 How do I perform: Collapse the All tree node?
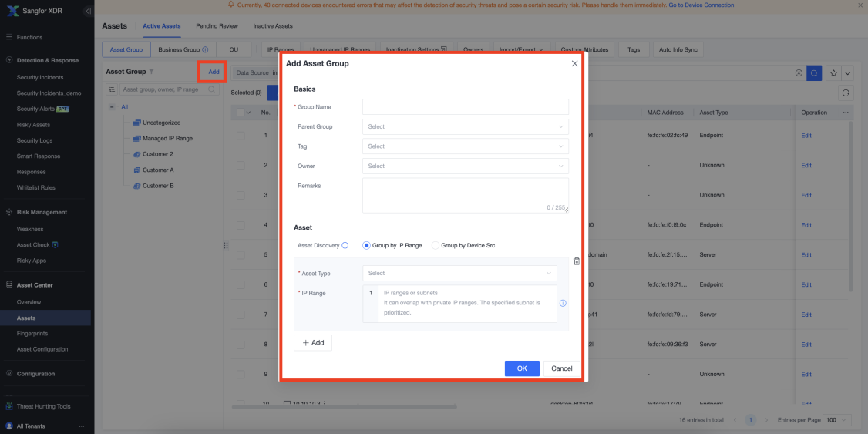coord(113,107)
